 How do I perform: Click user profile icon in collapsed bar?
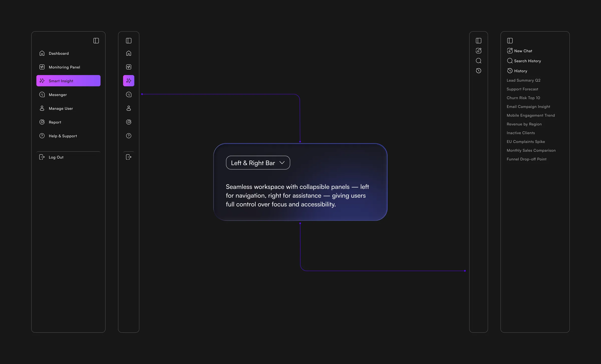coord(129,108)
